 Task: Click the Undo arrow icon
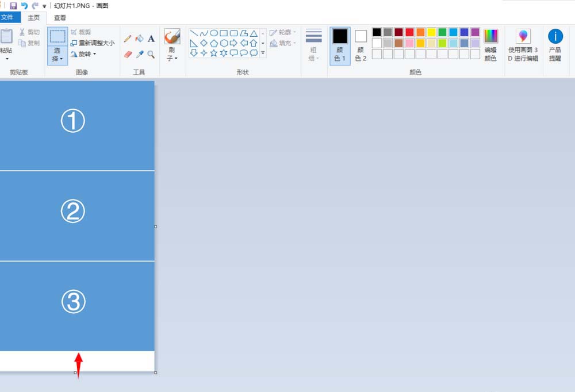pos(24,6)
